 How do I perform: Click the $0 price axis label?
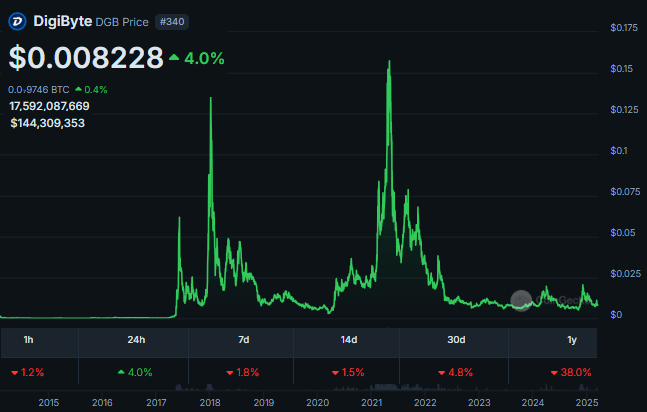(x=616, y=315)
